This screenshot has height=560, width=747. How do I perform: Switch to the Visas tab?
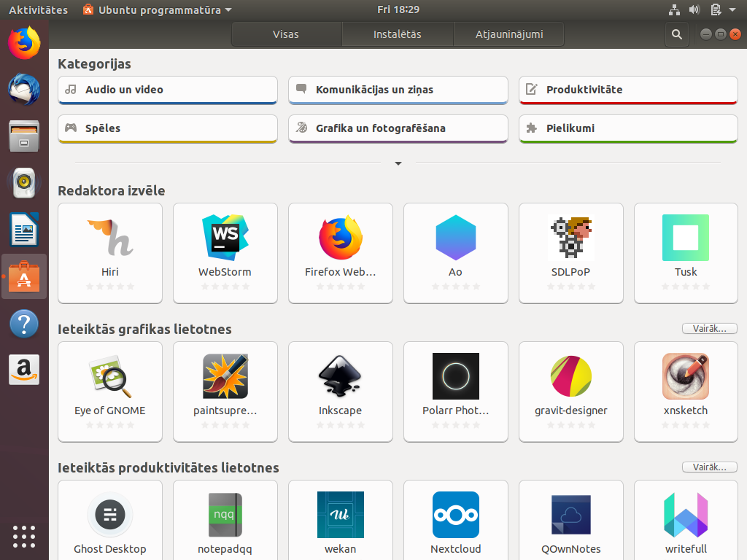click(x=286, y=34)
